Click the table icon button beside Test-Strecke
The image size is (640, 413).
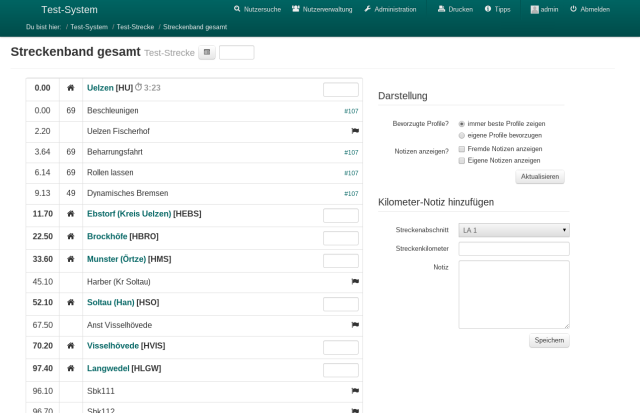pos(206,53)
